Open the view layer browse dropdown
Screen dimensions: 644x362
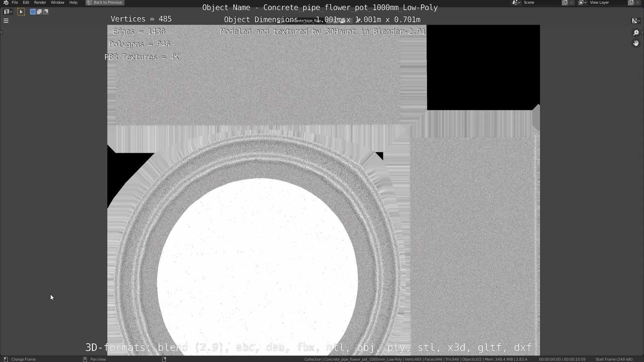582,2
